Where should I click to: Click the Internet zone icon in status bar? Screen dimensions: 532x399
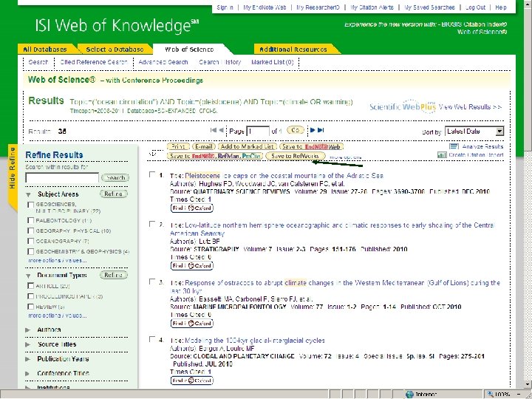pyautogui.click(x=410, y=395)
